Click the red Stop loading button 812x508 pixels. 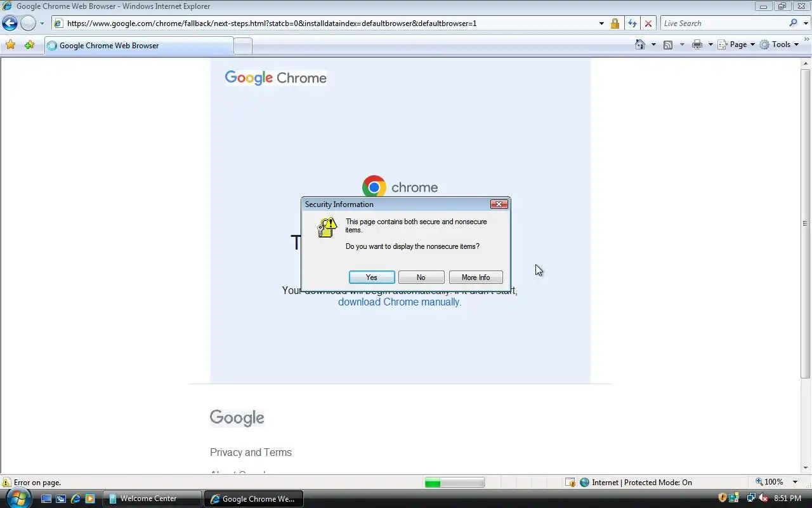[648, 23]
